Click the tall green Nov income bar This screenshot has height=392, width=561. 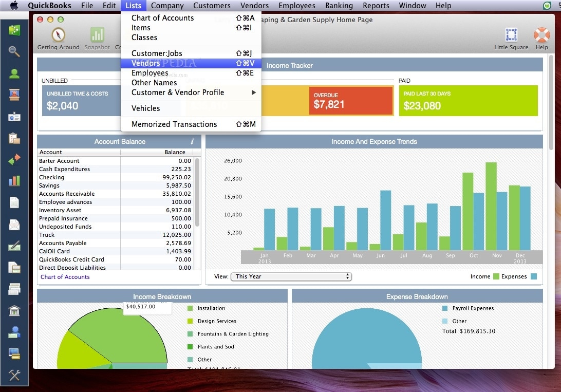coord(491,206)
